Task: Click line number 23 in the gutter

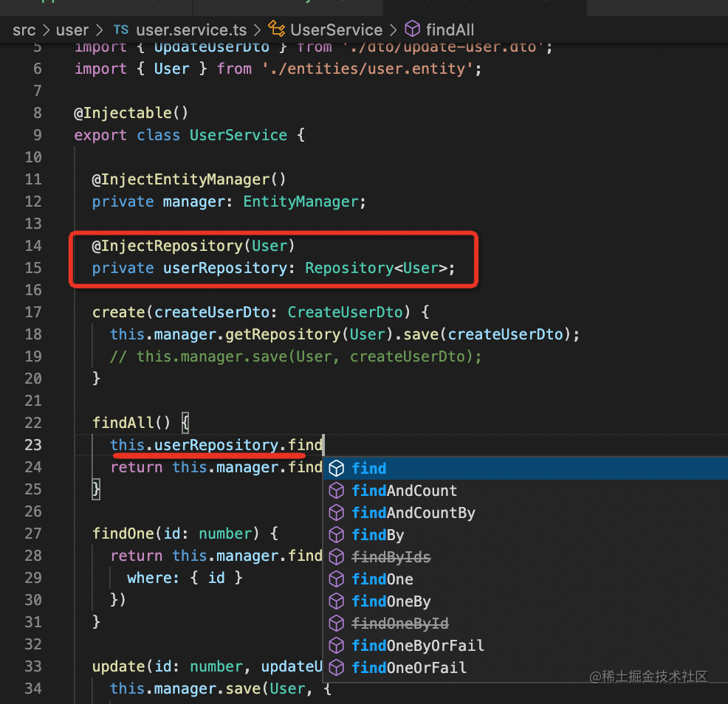Action: pyautogui.click(x=33, y=445)
